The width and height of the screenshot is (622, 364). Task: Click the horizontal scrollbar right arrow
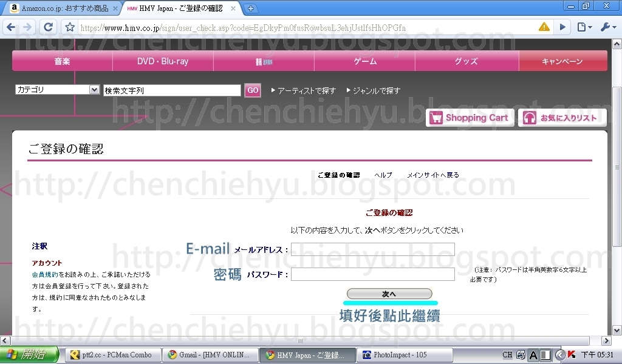tap(606, 340)
